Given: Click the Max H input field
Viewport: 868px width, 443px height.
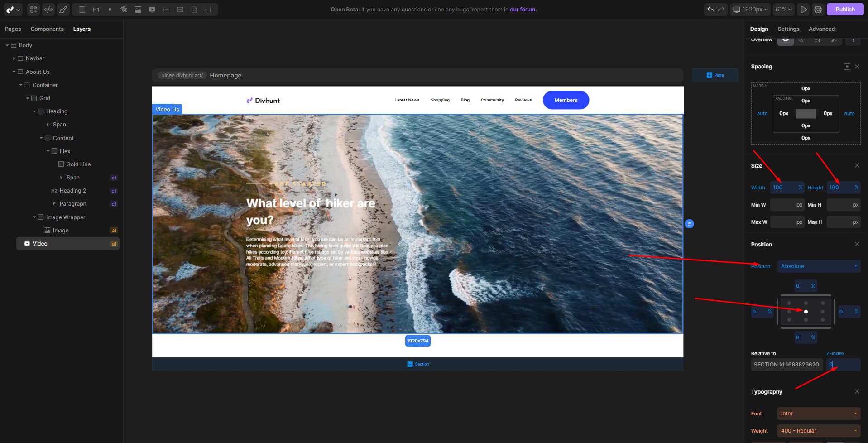Looking at the screenshot, I should [x=844, y=222].
